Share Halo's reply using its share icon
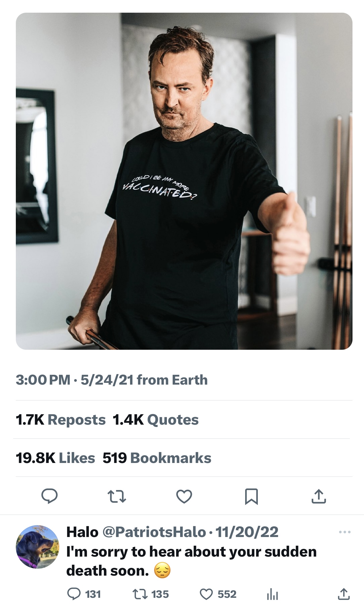 [344, 594]
